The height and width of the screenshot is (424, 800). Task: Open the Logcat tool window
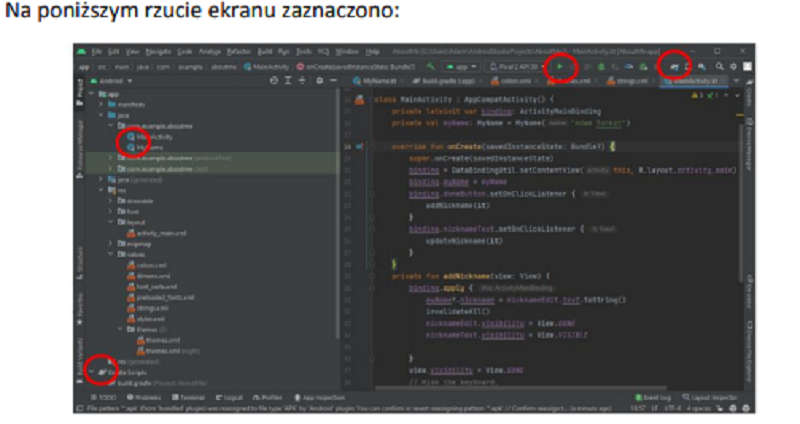[229, 397]
